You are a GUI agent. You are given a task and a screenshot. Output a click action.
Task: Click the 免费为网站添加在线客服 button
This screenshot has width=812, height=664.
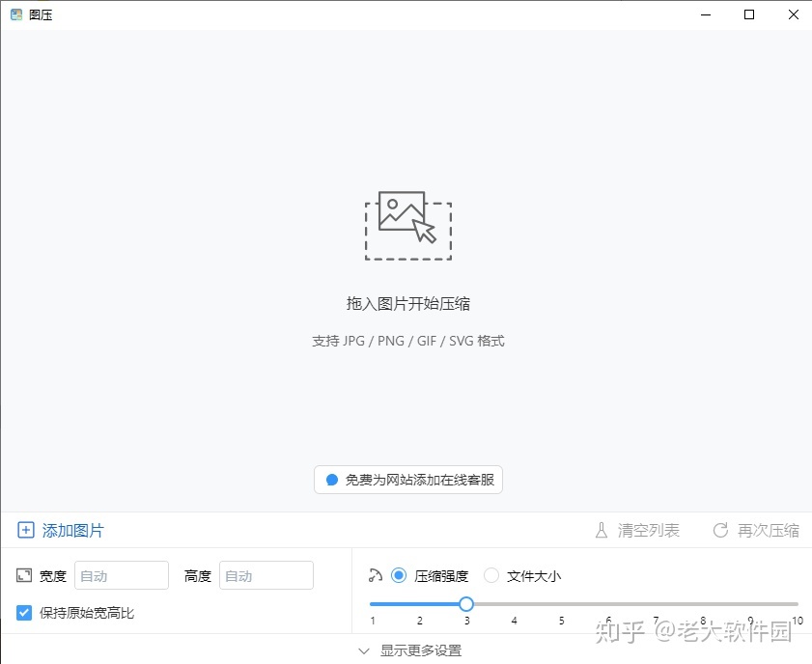[x=407, y=480]
